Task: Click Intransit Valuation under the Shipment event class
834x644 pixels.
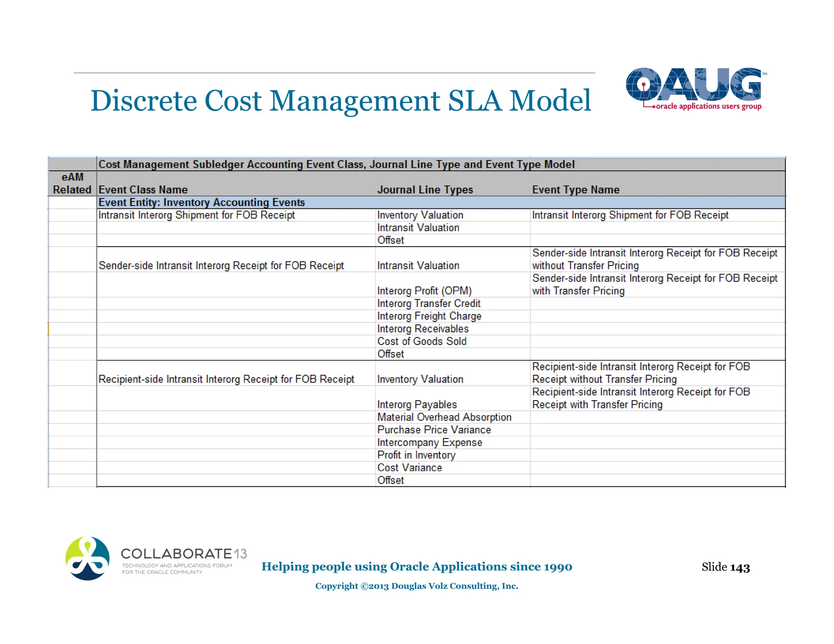Action: click(x=418, y=228)
